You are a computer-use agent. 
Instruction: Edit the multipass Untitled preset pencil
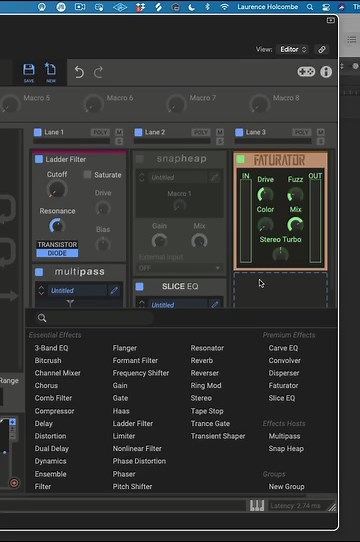(x=114, y=290)
